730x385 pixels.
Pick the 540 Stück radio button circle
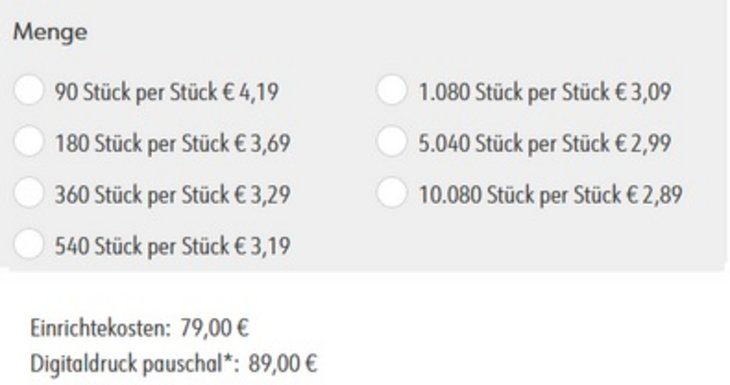tap(29, 244)
